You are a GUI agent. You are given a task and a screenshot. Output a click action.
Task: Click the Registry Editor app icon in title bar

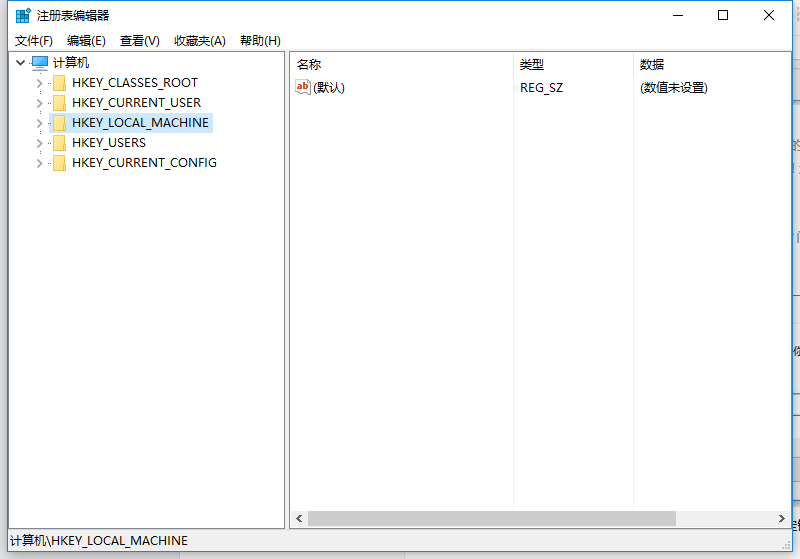tap(23, 15)
